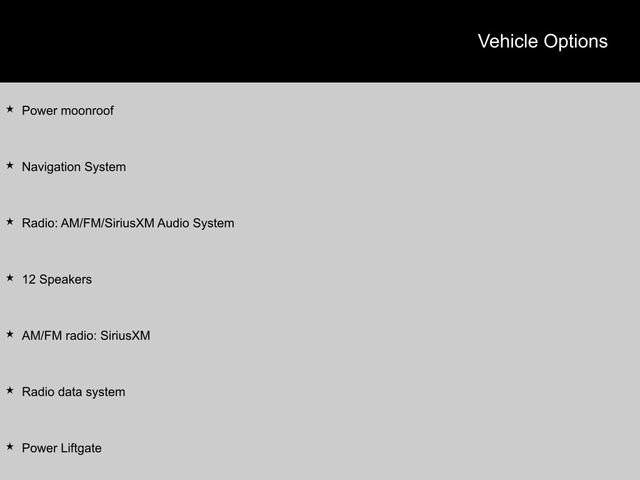The height and width of the screenshot is (480, 640).
Task: Select the Navigation System option text
Action: (74, 167)
